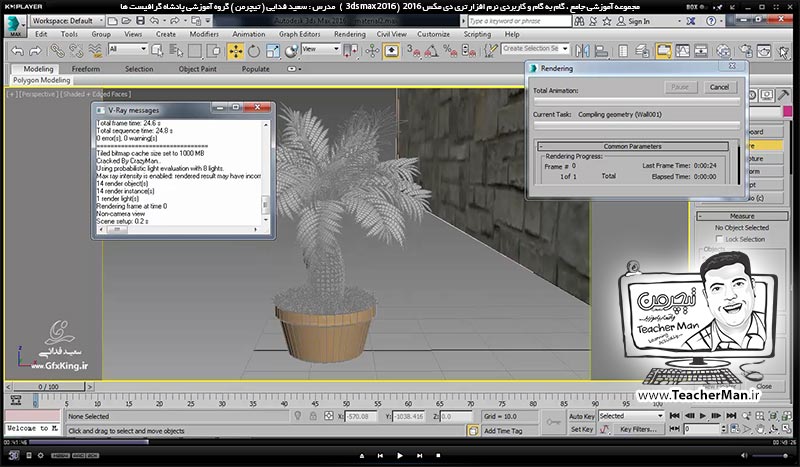Viewport: 800px width, 467px height.
Task: Switch to the Object Paint ribbon tab
Action: (x=197, y=69)
